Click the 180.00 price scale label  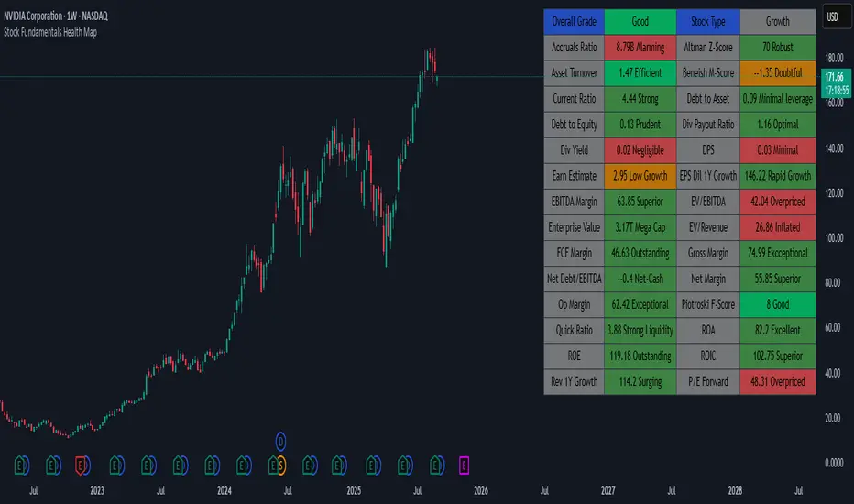(834, 58)
